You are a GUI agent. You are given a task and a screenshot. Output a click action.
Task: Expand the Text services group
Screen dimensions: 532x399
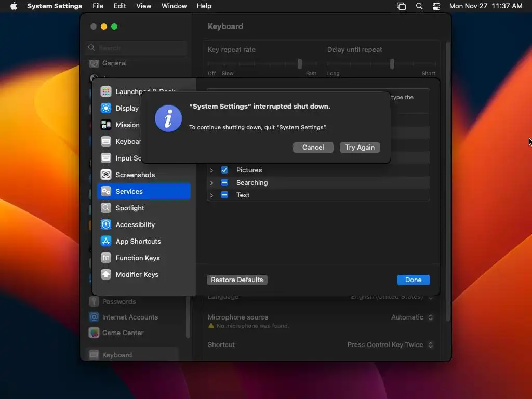(212, 195)
